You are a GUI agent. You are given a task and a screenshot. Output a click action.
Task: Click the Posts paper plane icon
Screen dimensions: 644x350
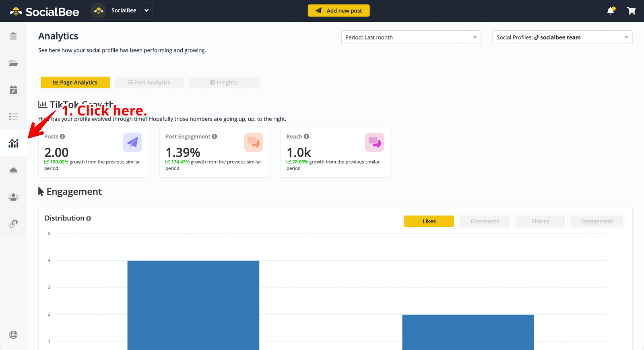click(x=132, y=142)
